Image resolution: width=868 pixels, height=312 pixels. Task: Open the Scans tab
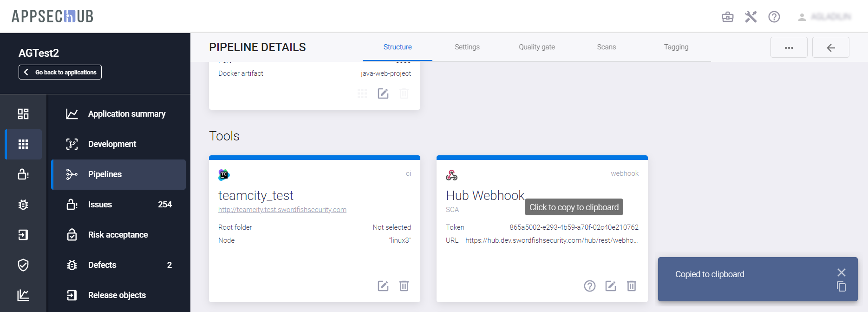pos(606,47)
